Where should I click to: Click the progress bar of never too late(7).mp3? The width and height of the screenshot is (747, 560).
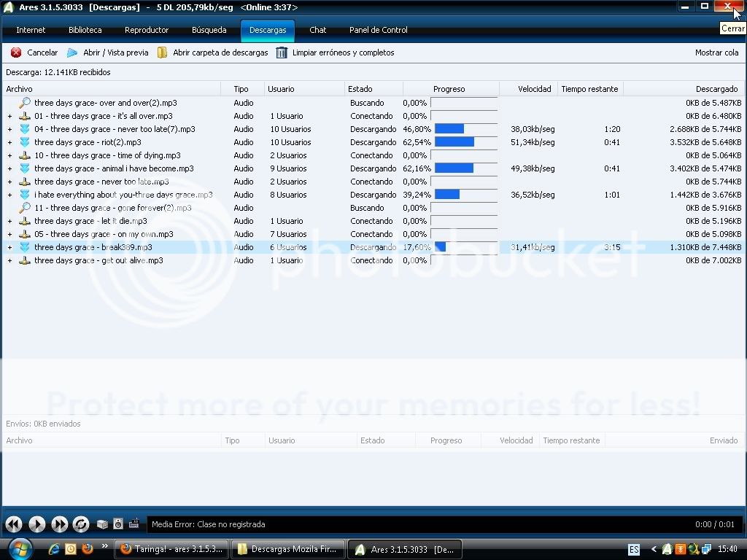pyautogui.click(x=465, y=129)
